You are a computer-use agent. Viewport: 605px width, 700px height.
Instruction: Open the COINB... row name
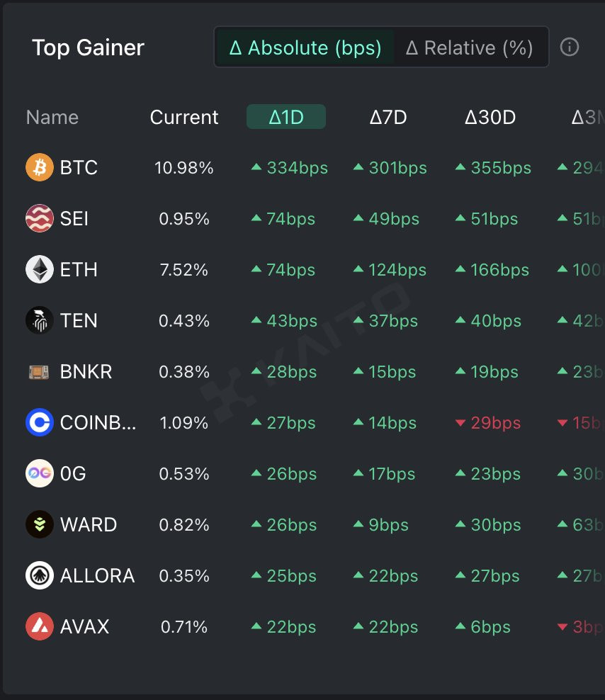click(98, 422)
